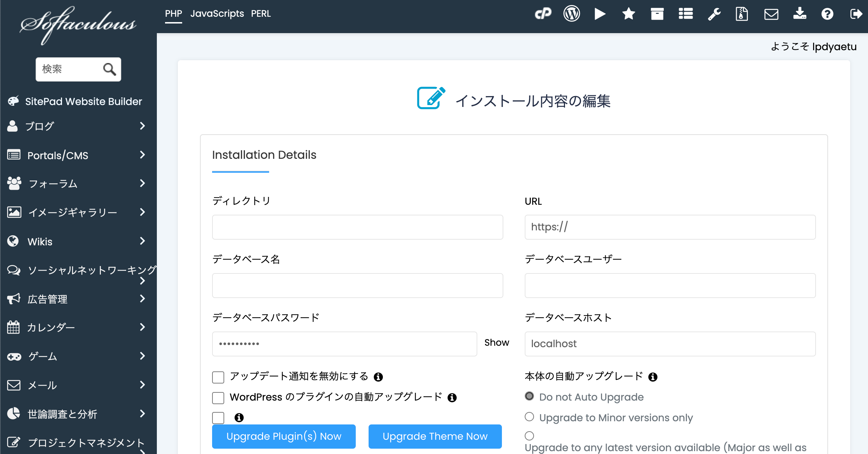Expand the Wikis category chevron
This screenshot has width=868, height=454.
[142, 241]
